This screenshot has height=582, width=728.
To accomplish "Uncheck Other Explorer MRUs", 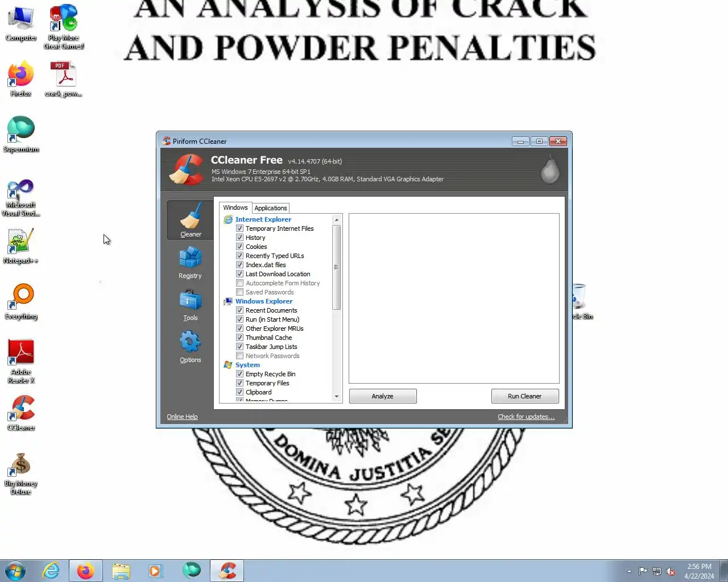I will point(240,329).
